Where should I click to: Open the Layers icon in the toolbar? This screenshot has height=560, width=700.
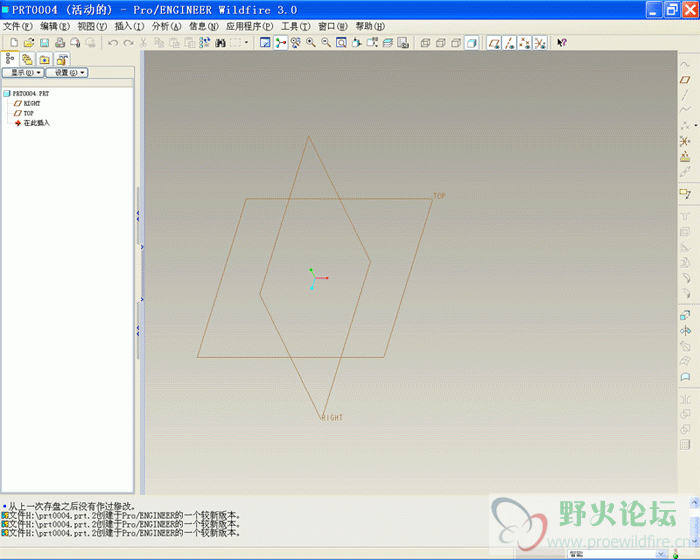[x=388, y=43]
